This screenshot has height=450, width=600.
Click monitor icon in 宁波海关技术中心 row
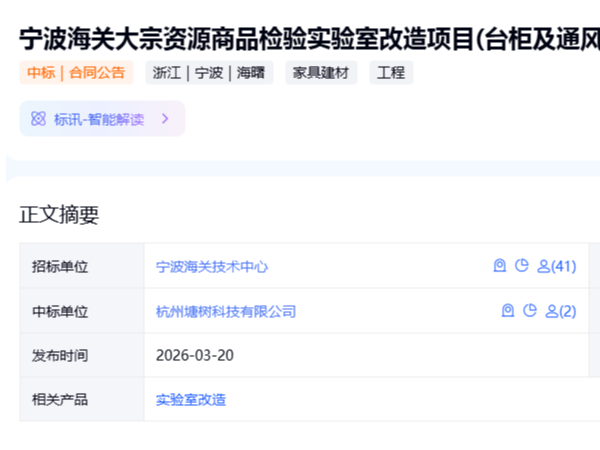[500, 266]
